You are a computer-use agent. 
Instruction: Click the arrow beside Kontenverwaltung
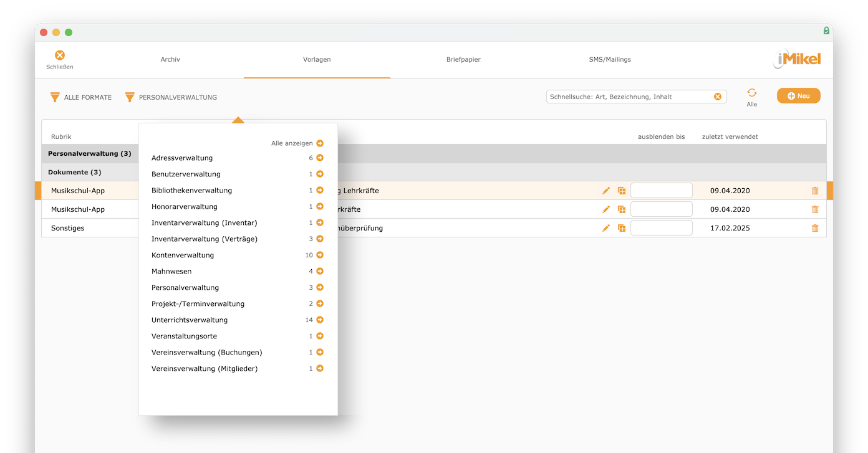[x=320, y=255]
